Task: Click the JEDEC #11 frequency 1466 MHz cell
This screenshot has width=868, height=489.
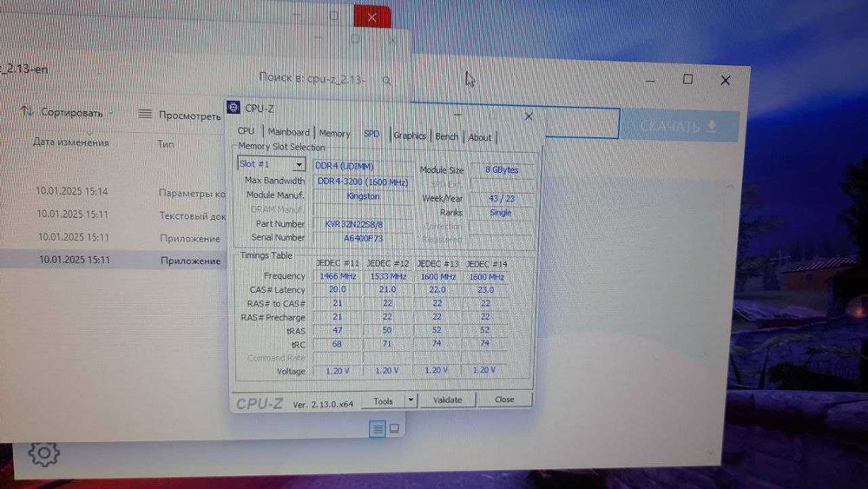Action: coord(338,276)
